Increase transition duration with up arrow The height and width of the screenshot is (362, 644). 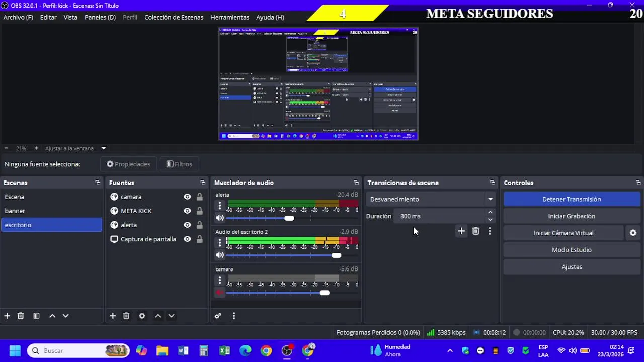pos(490,213)
